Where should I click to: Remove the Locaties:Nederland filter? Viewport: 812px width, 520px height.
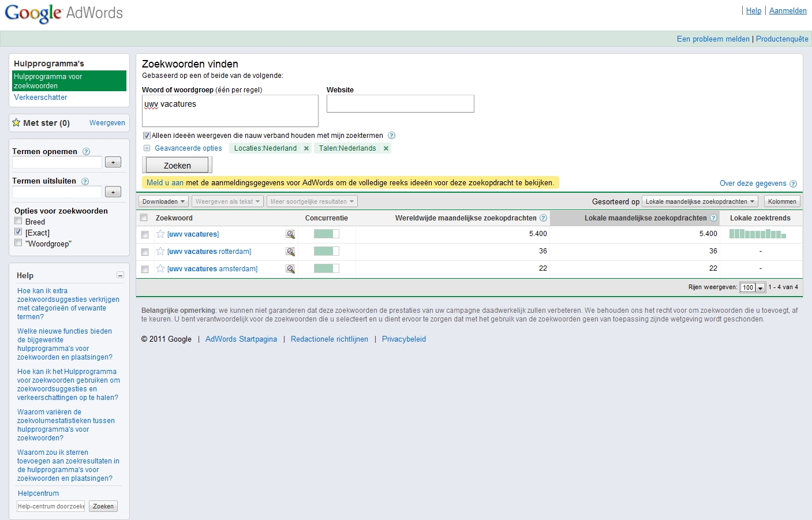click(x=306, y=148)
